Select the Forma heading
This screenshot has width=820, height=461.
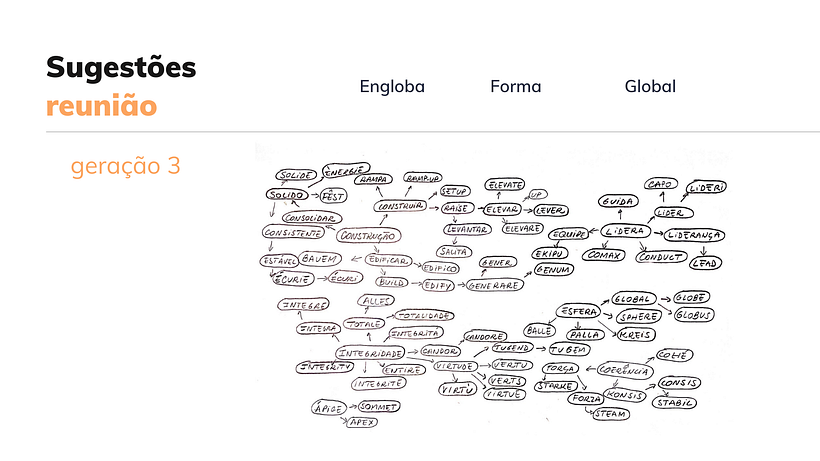516,86
